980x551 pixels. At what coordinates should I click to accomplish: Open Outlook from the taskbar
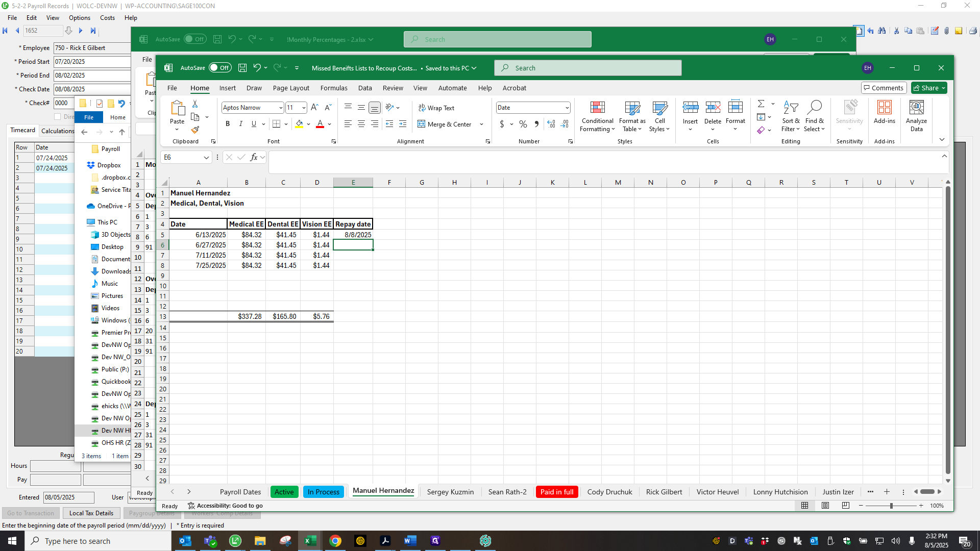pos(185,541)
